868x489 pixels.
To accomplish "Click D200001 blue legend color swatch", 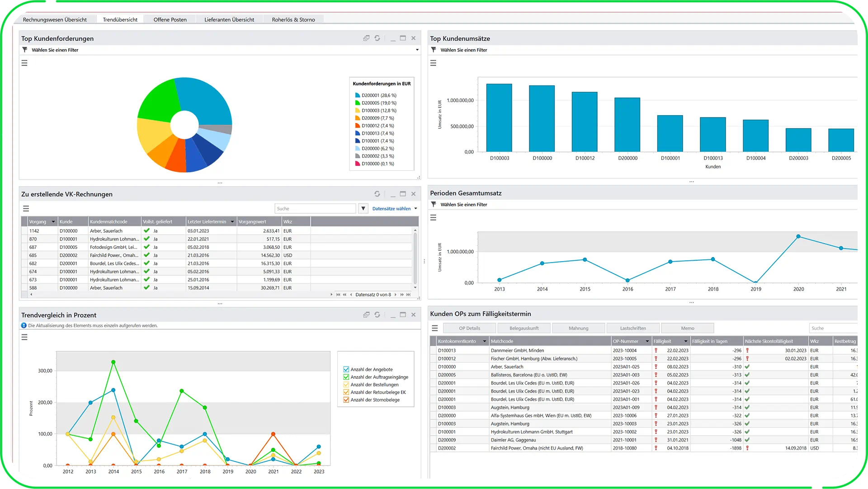I will [357, 95].
